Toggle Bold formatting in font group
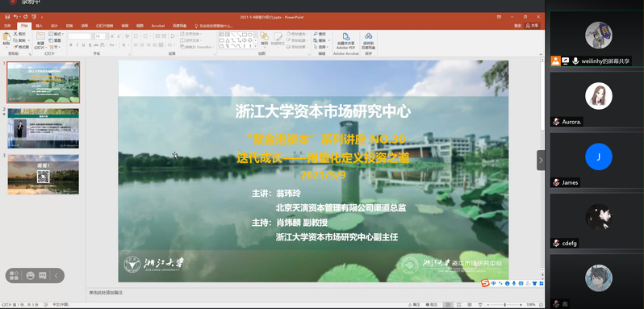Viewport: 644px width, 309px height. click(x=71, y=45)
